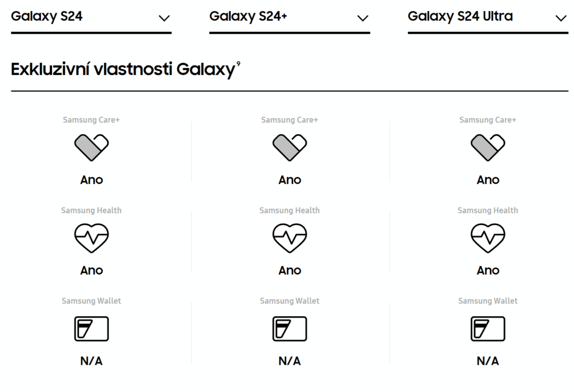Viewport: 574px width, 392px height.
Task: Open the Galaxy S24 Ultra model dropdown
Action: click(x=488, y=19)
